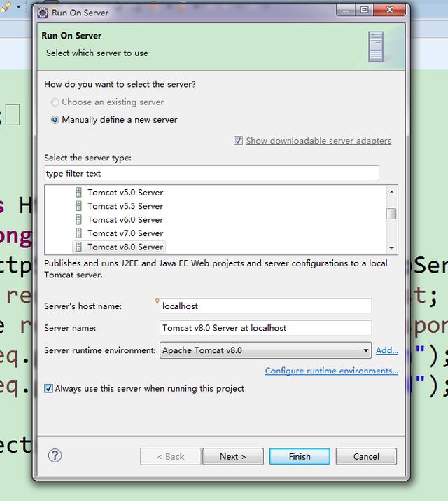Click the Tomcat v6.0 Server icon
Screen dimensions: 448x501
(x=79, y=219)
